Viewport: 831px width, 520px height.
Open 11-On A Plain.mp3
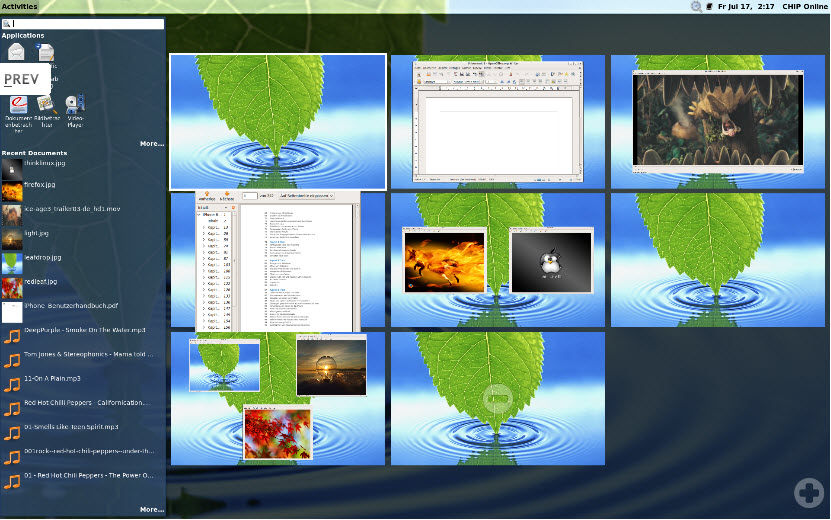(41, 385)
